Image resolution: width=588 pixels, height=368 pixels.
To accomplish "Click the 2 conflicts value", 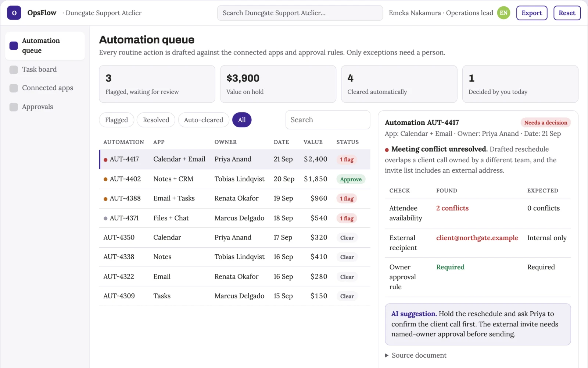I will (x=452, y=208).
